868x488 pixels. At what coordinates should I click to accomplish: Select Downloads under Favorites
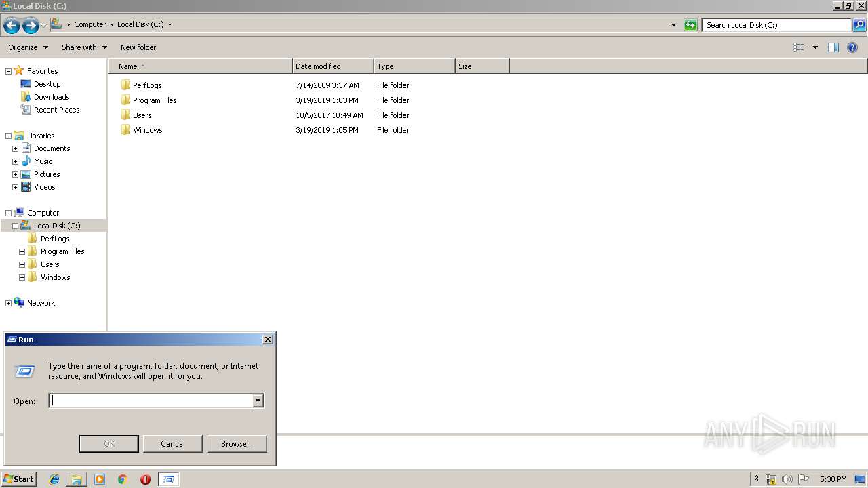pos(52,97)
